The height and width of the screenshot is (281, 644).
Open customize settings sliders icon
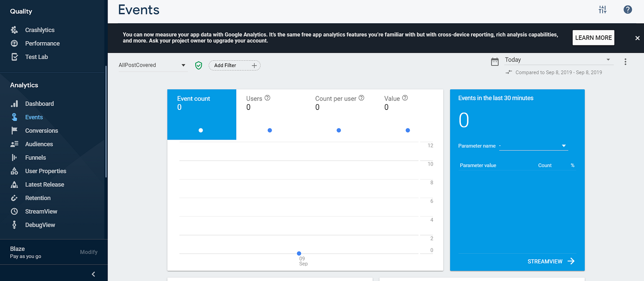[x=603, y=10]
